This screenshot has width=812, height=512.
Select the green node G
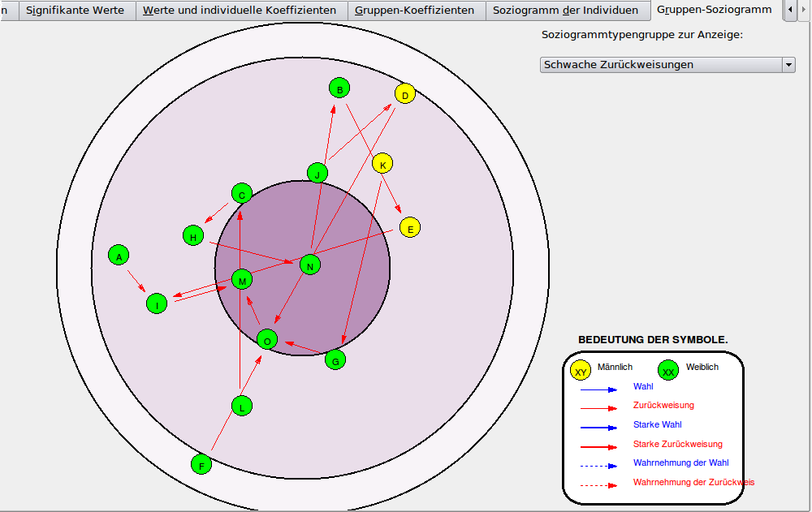[x=335, y=359]
